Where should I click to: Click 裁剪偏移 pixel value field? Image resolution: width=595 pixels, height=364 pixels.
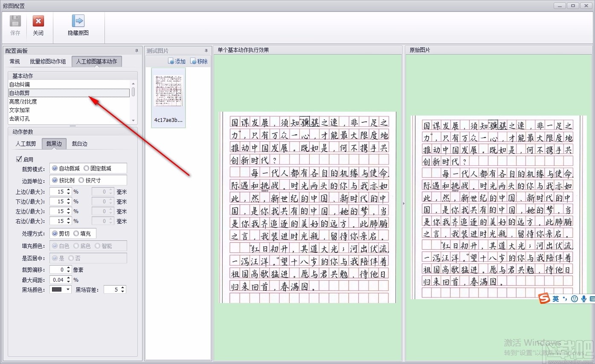click(x=58, y=270)
